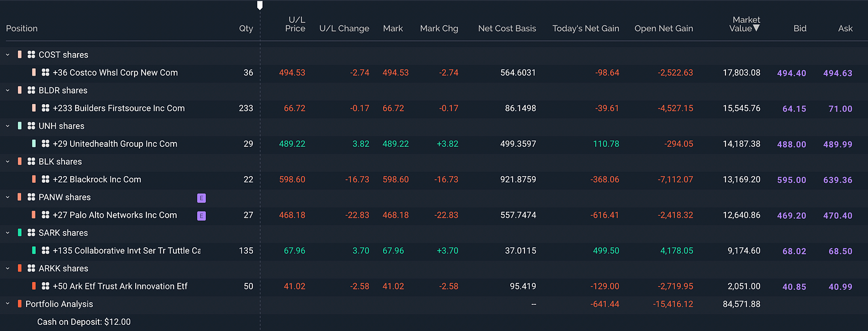This screenshot has height=331, width=868.
Task: Click the total market value 84,571.88
Action: tap(742, 304)
